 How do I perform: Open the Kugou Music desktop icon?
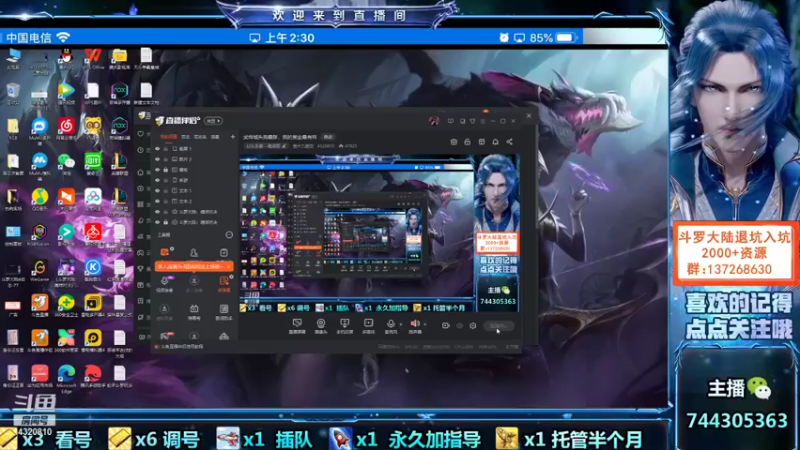click(x=93, y=269)
